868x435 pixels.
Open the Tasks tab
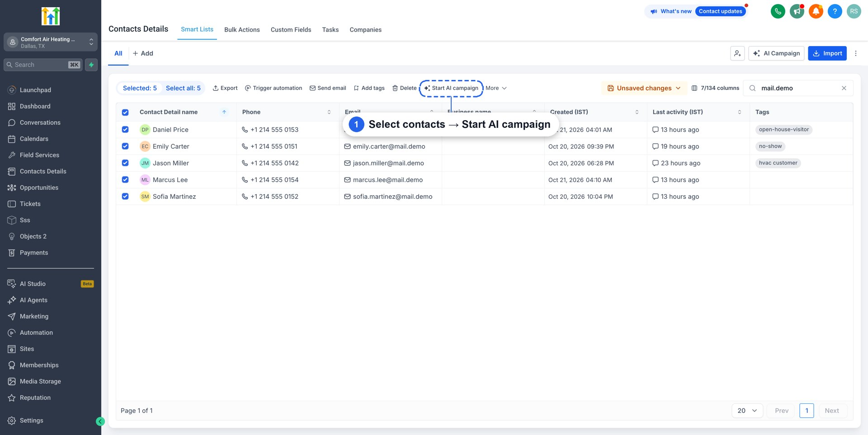tap(330, 30)
